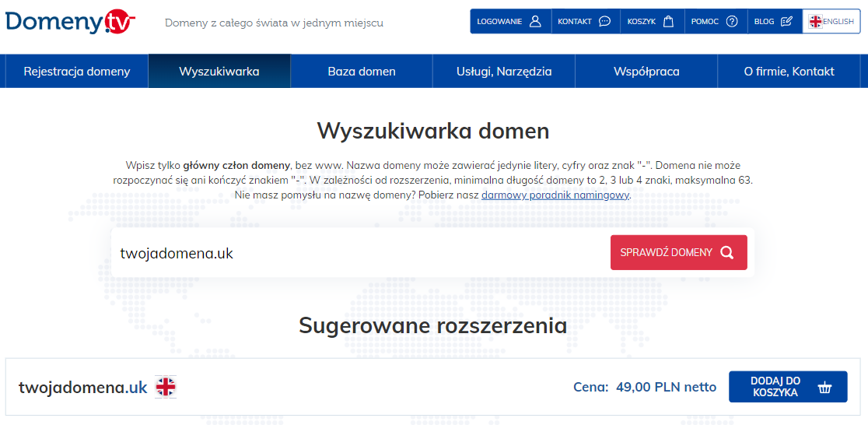Open the Rejestracja domeny menu

[77, 72]
